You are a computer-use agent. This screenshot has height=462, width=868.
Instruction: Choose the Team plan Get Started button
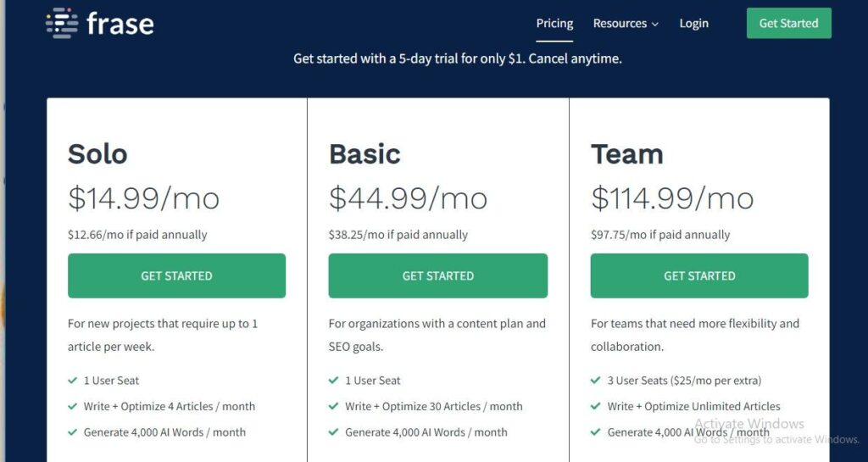[699, 276]
